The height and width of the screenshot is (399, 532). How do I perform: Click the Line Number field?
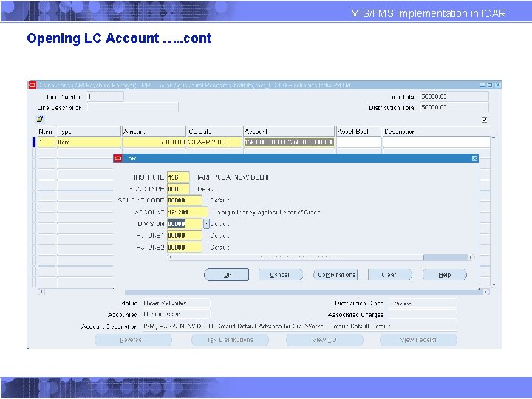(105, 97)
